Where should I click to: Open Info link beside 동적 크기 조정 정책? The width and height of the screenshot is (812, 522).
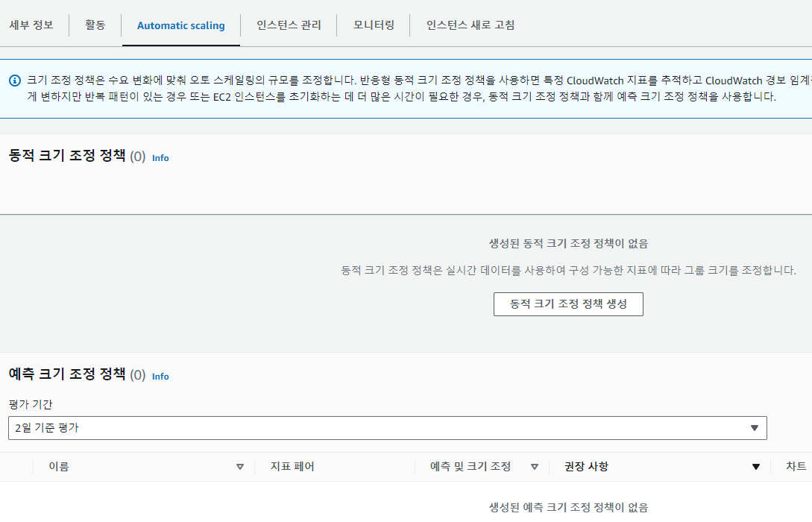tap(160, 158)
